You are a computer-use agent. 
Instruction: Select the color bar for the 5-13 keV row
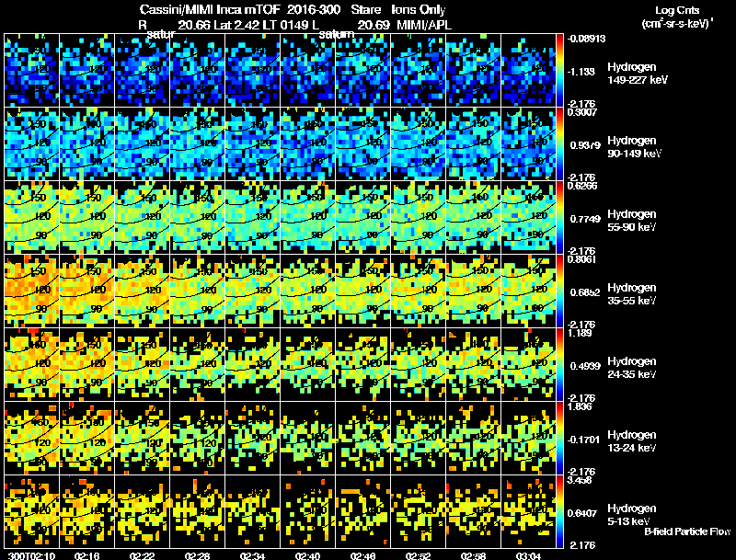[x=559, y=511]
